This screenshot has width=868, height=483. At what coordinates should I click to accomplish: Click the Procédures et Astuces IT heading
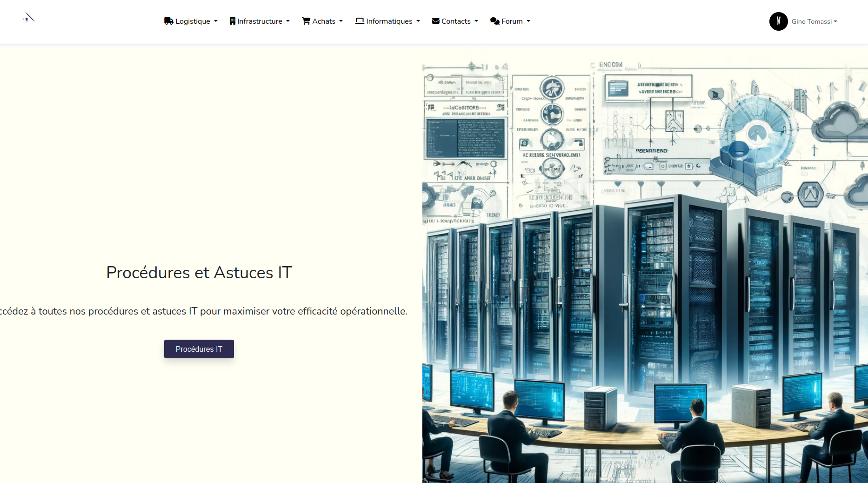coord(199,273)
